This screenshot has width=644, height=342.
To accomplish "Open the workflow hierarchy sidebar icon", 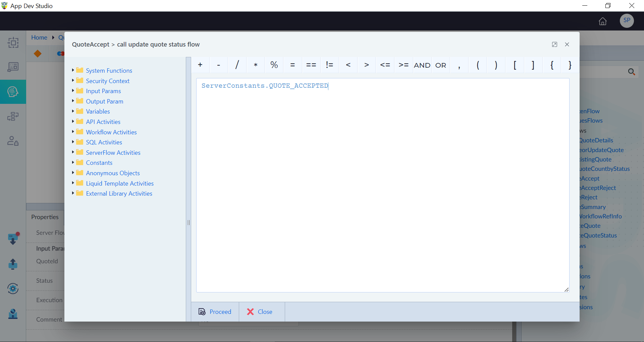I will 13,116.
